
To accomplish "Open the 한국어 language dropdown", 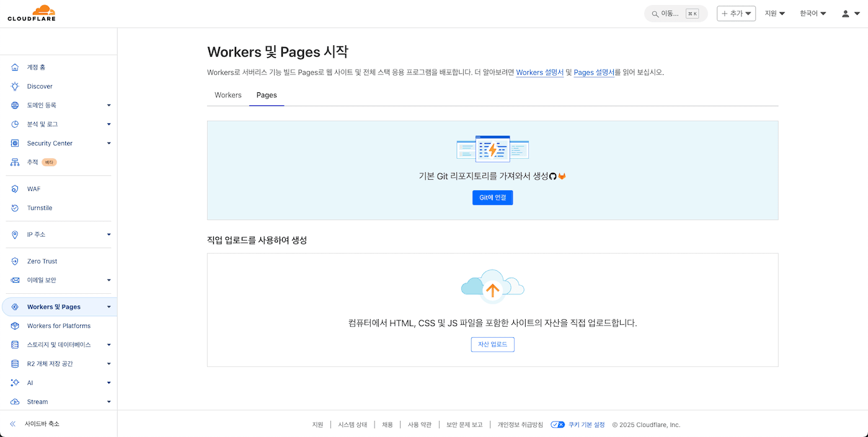I will (x=812, y=12).
